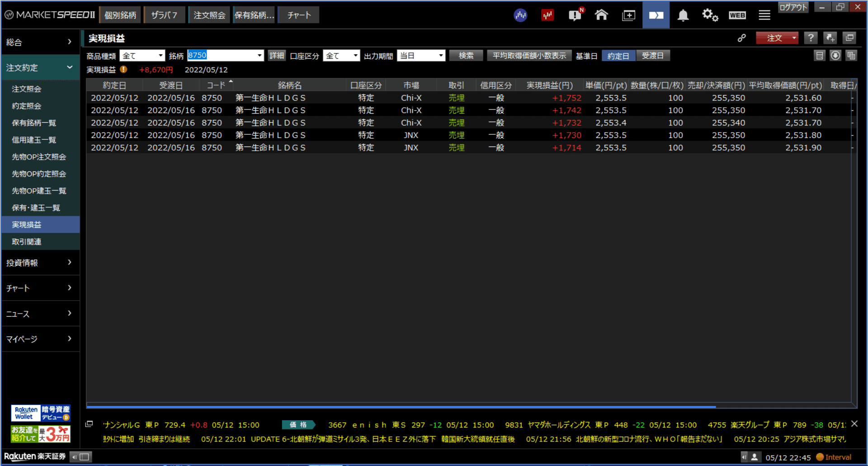868x466 pixels.
Task: Click the copy icon above the table
Action: click(851, 56)
